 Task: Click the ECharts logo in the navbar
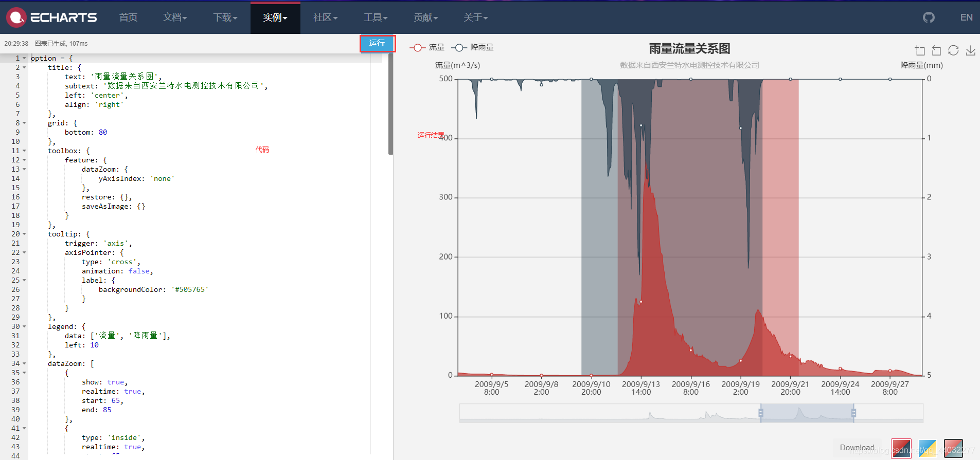(x=51, y=17)
